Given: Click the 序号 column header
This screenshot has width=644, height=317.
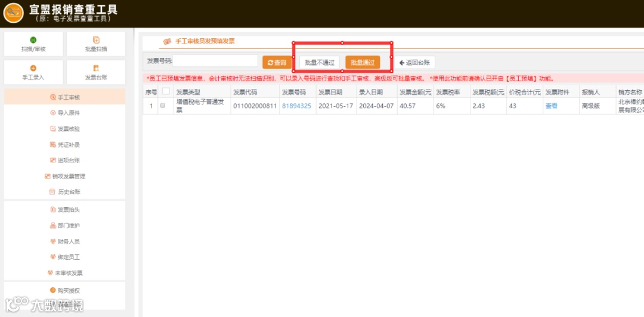Looking at the screenshot, I should 151,92.
